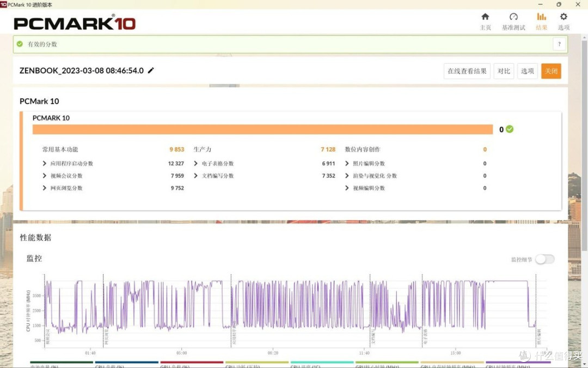Minimize the PCMark 10 window

click(x=541, y=4)
